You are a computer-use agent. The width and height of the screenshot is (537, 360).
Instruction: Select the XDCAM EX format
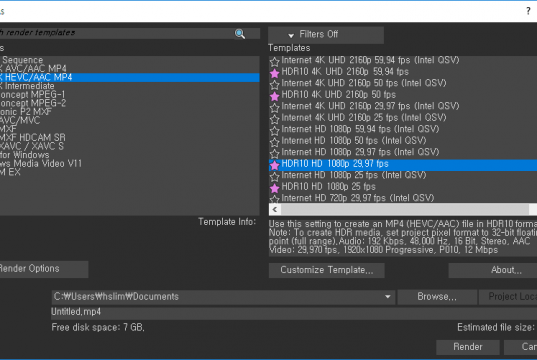[x=129, y=172]
